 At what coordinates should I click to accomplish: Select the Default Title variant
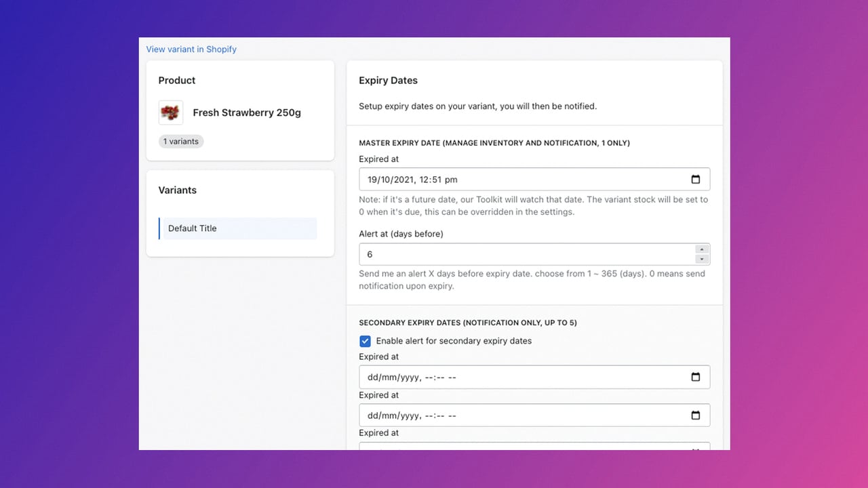click(x=238, y=228)
